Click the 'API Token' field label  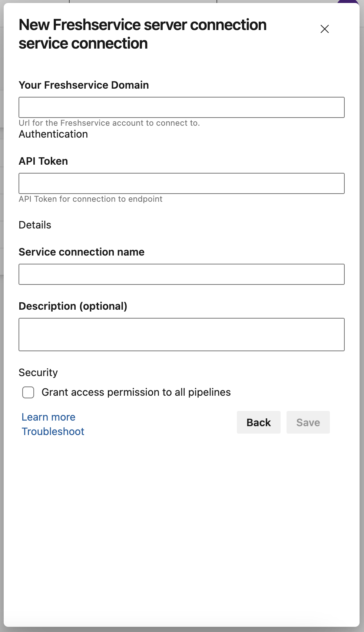point(43,161)
